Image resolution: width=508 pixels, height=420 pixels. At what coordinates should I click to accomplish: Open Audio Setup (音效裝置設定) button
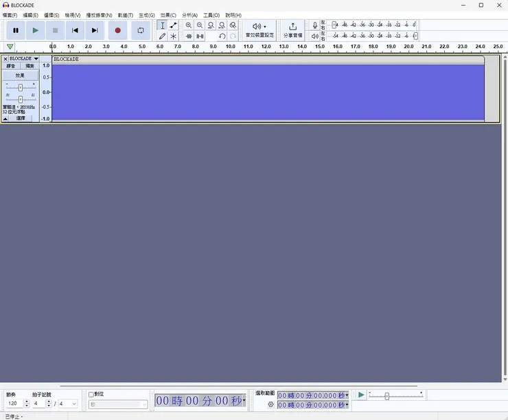coord(259,30)
